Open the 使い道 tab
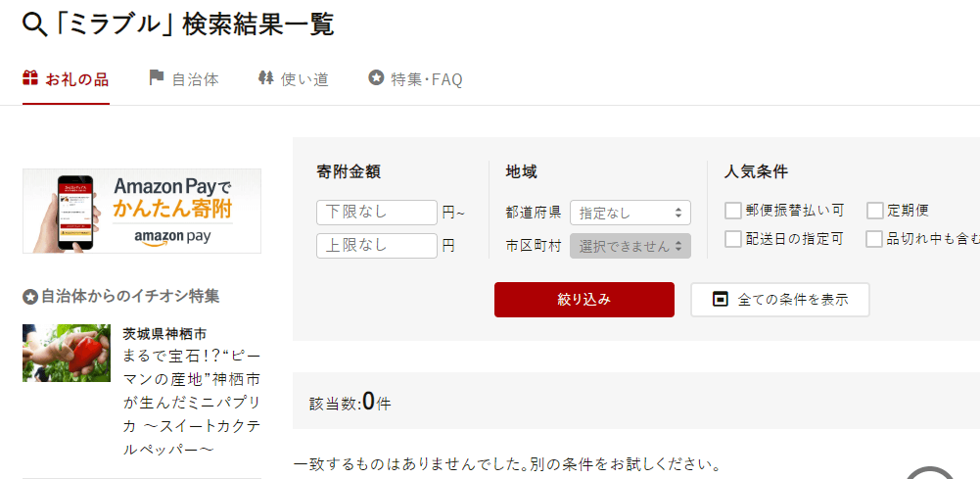The image size is (980, 479). [x=293, y=78]
